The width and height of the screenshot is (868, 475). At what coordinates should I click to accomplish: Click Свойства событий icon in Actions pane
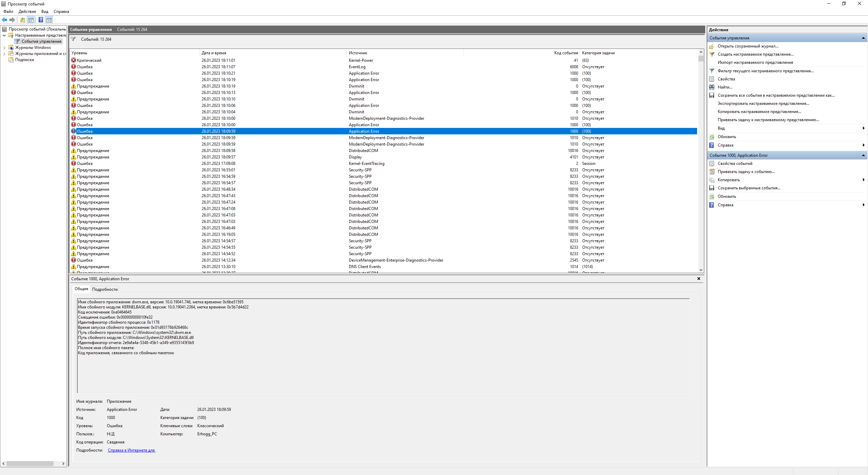pyautogui.click(x=712, y=164)
